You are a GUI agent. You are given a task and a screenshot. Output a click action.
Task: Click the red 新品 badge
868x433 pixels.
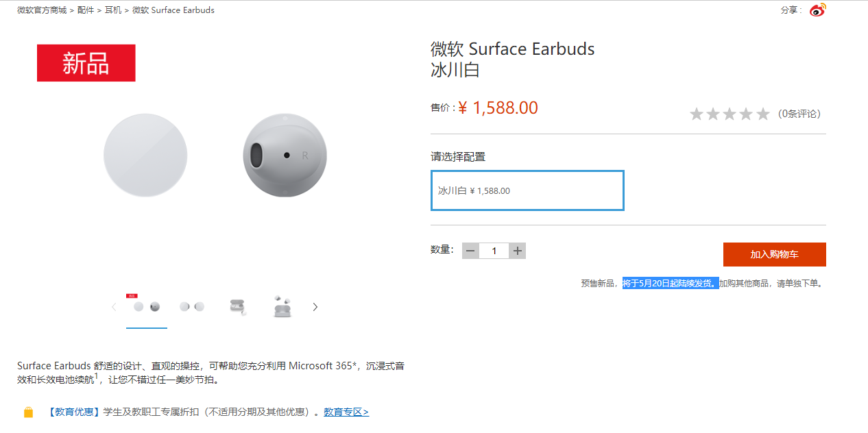click(x=86, y=63)
